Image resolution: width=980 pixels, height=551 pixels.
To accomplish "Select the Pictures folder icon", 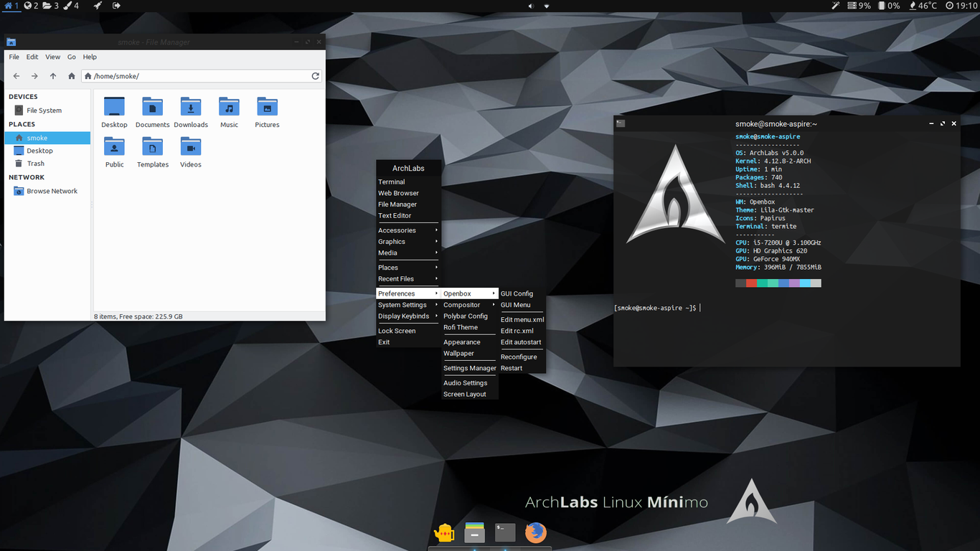I will click(x=267, y=113).
